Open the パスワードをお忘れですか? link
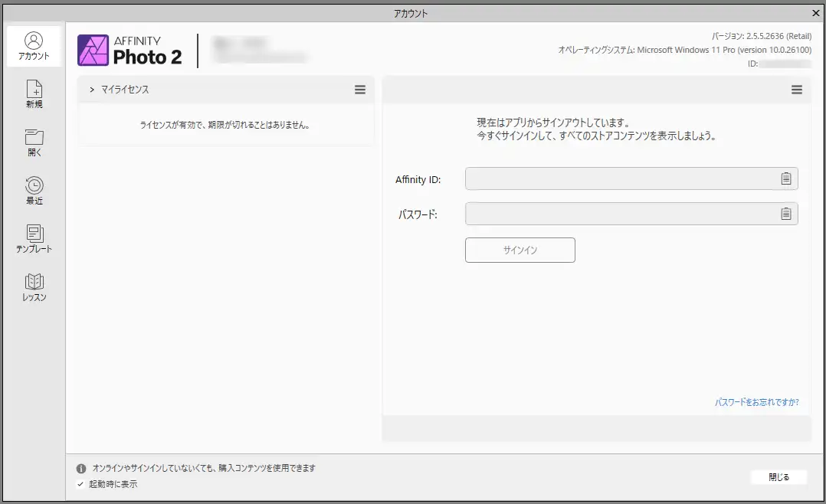Screen dimensions: 826x504 click(756, 402)
